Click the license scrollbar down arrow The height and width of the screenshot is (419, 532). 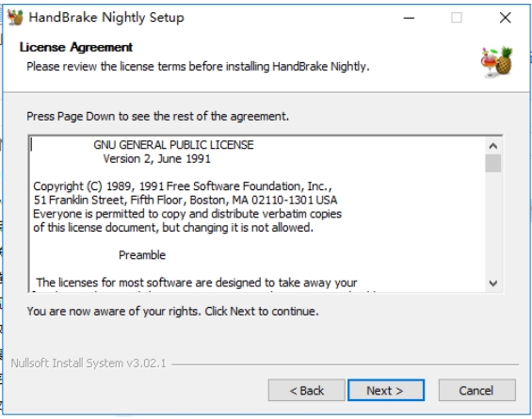click(493, 282)
